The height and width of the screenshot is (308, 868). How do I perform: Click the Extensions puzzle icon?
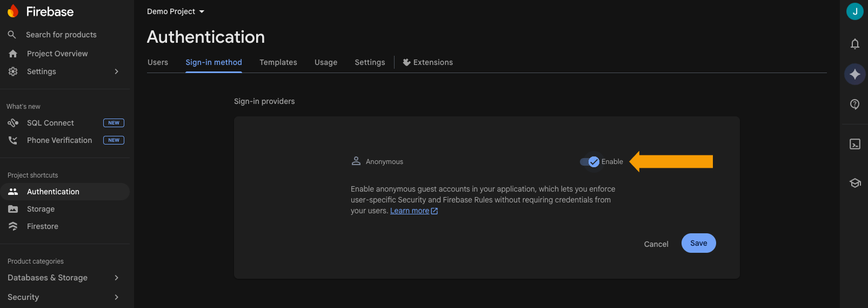[406, 62]
